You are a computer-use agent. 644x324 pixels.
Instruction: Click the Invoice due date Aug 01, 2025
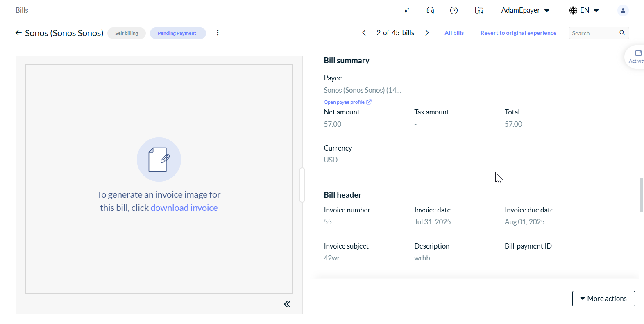click(x=525, y=222)
